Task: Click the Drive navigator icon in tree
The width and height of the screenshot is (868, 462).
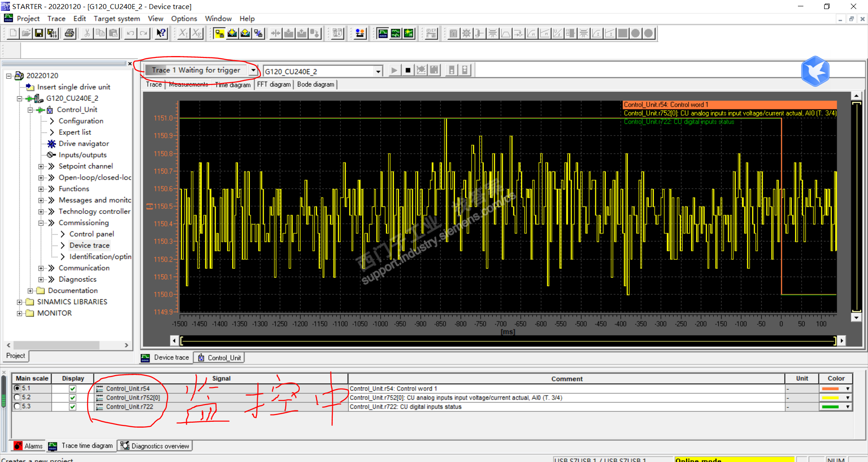Action: click(x=52, y=144)
